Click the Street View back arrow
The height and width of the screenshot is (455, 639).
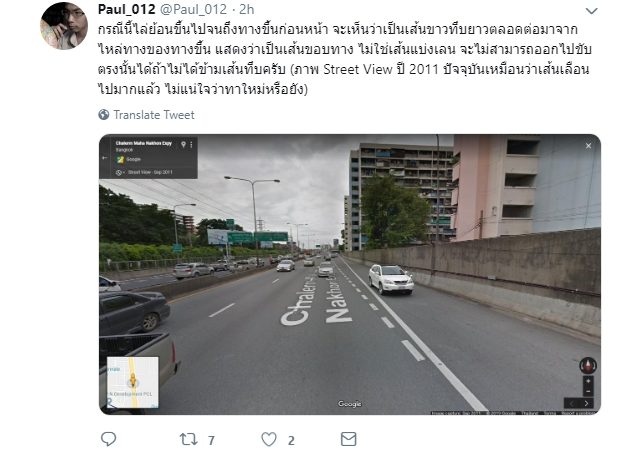tap(105, 158)
